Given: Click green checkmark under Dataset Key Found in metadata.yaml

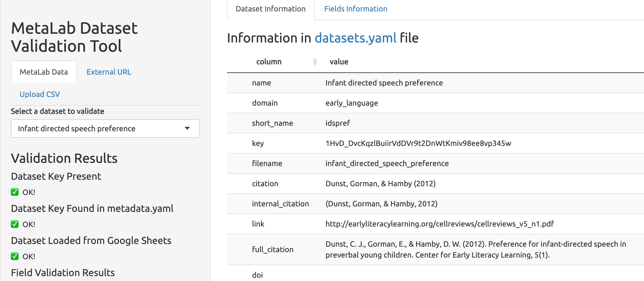Looking at the screenshot, I should point(15,224).
